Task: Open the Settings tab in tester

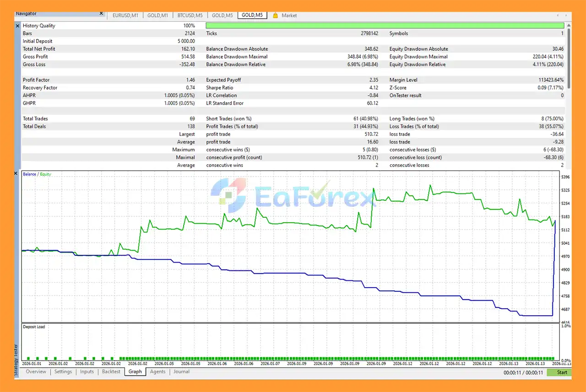Action: tap(63, 371)
